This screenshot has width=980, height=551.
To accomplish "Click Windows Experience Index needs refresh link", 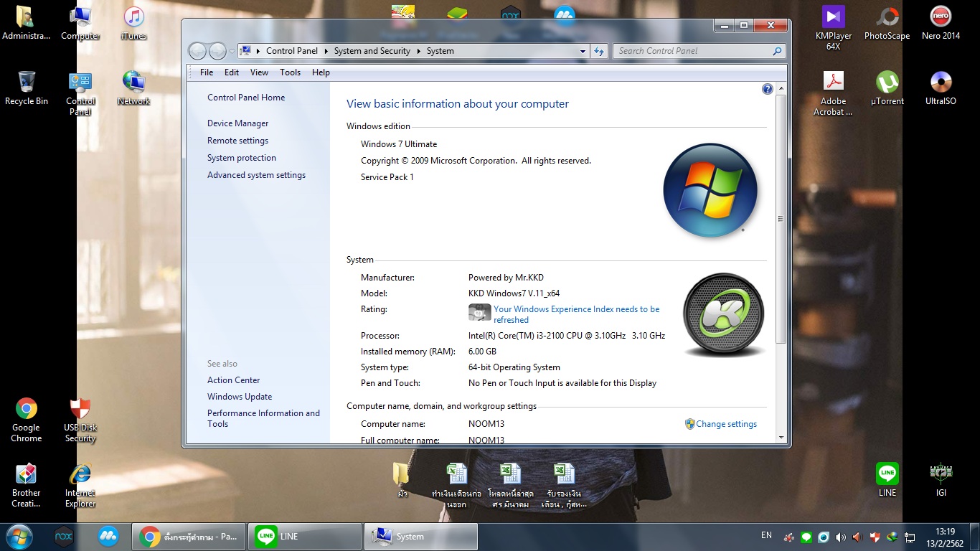I will click(576, 314).
